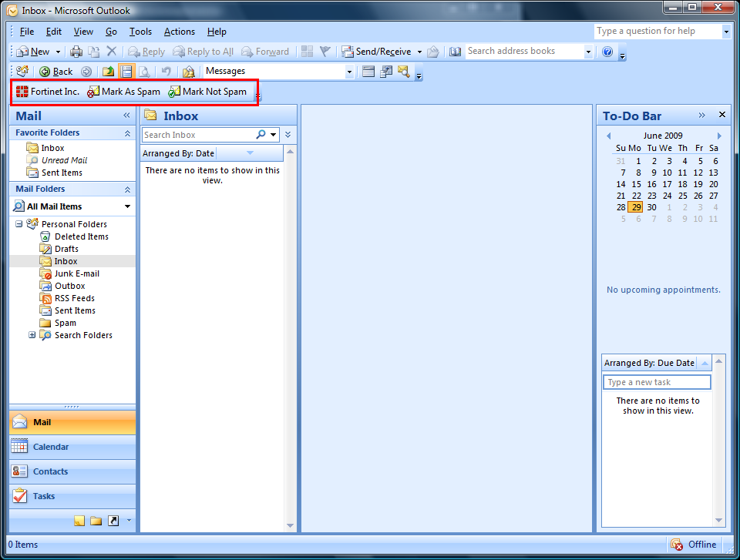
Task: Switch to Contacts in navigation pane
Action: pyautogui.click(x=72, y=471)
